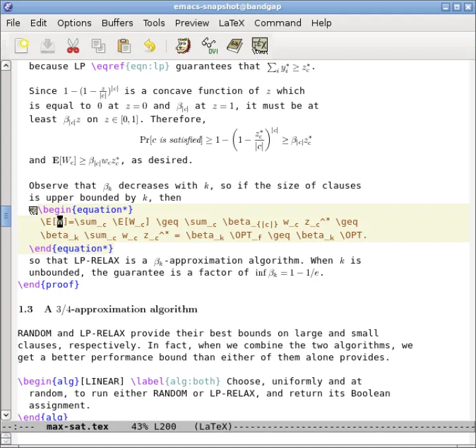This screenshot has height=448, width=476.
Task: Open the LaTeX menu
Action: (231, 22)
